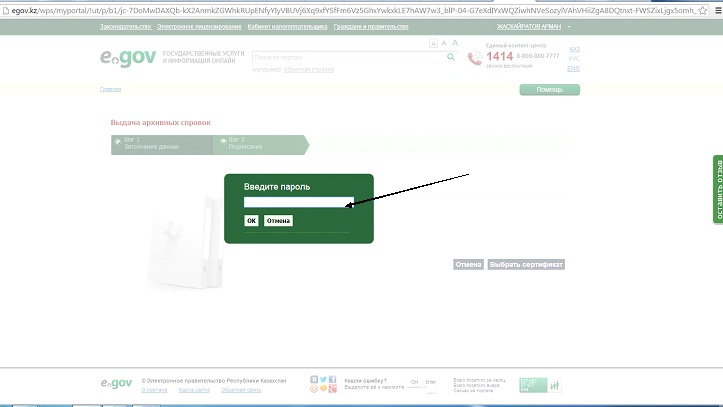
Task: Click the search magnifier icon
Action: coord(450,57)
